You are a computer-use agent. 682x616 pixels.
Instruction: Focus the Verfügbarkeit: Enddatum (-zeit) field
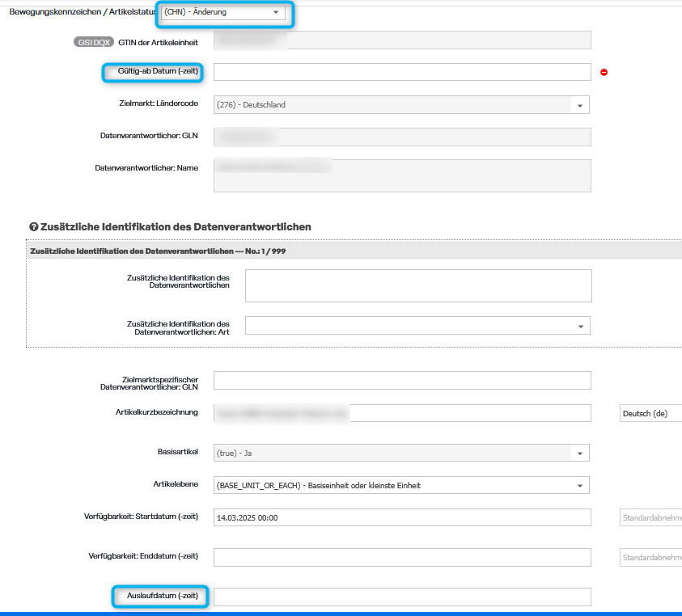(402, 557)
